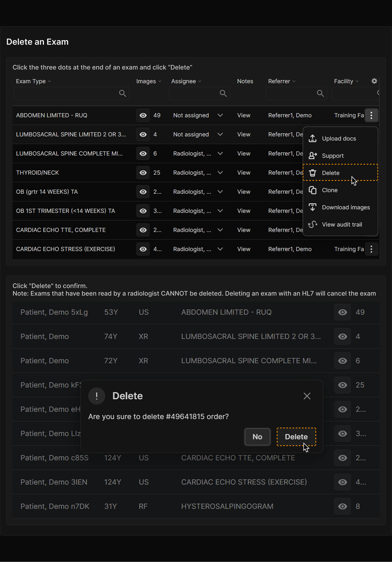Select View audit trail menu entry
This screenshot has width=392, height=562.
click(x=340, y=224)
